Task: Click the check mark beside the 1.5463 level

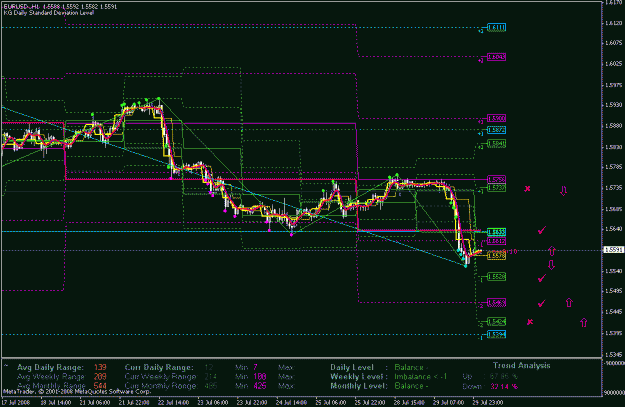Action: tap(541, 304)
